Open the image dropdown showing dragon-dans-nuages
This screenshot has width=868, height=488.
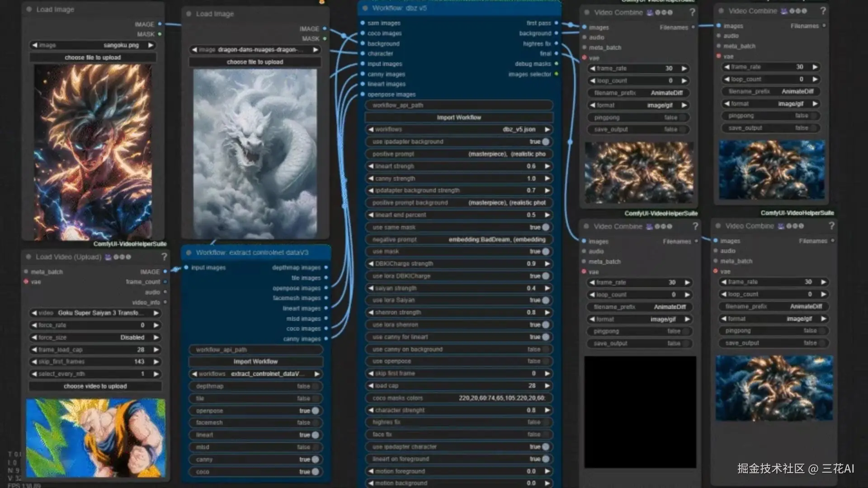click(x=255, y=50)
